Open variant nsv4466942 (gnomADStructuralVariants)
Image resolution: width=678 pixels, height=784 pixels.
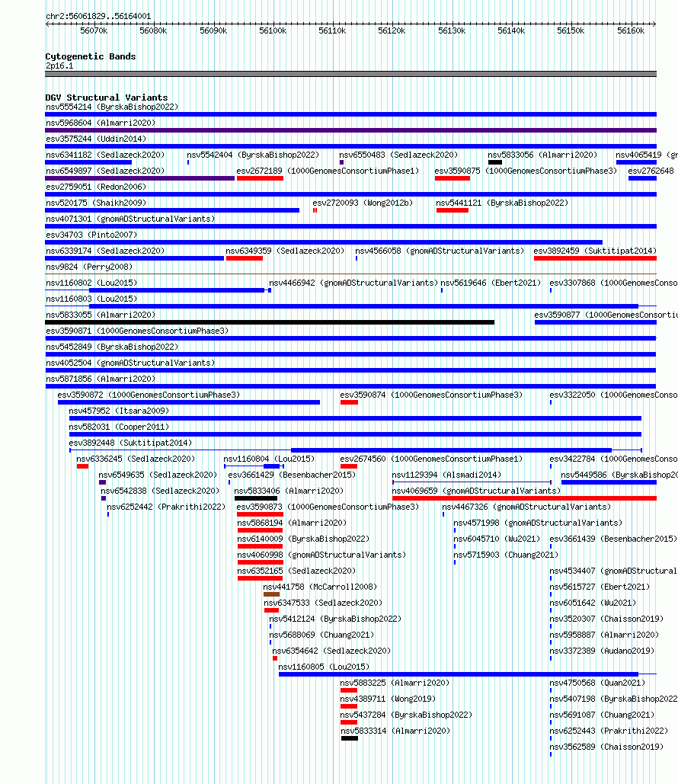pyautogui.click(x=353, y=283)
